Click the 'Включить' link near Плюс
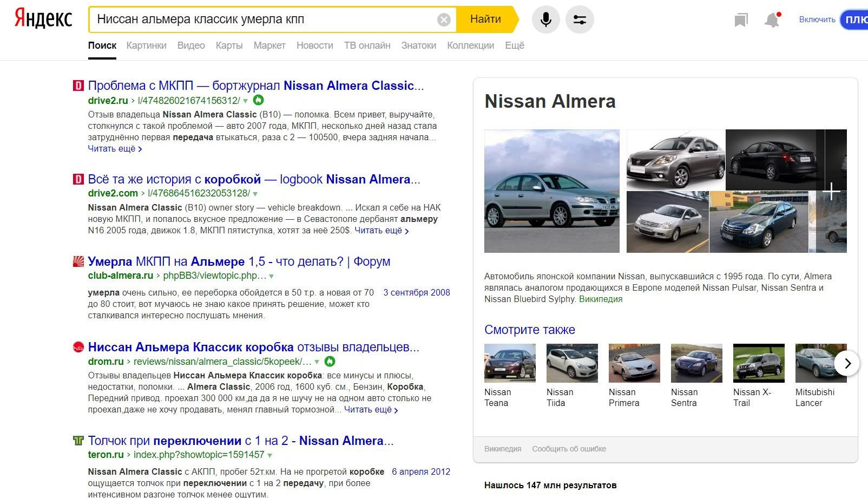This screenshot has width=868, height=498. 817,19
